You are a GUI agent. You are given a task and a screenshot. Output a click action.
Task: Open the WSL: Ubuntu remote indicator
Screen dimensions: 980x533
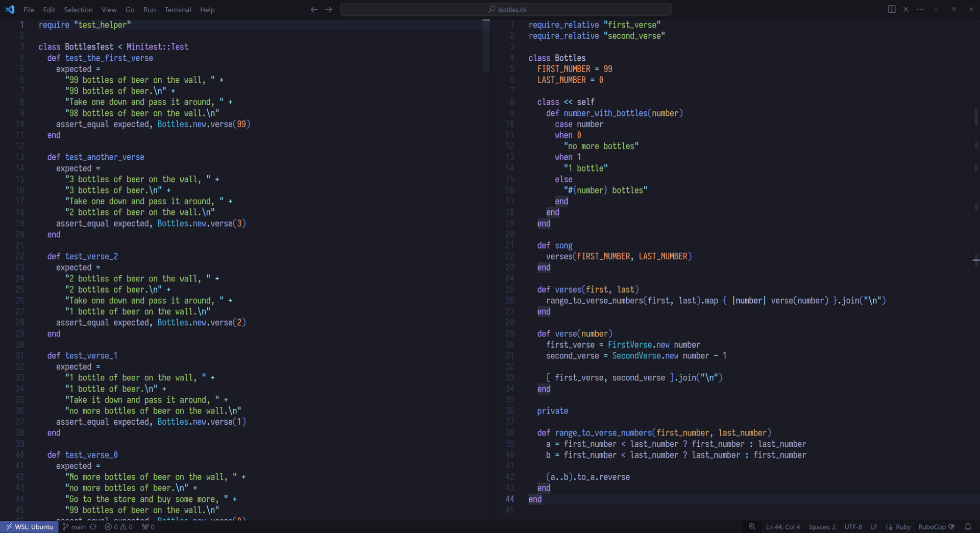pyautogui.click(x=29, y=527)
